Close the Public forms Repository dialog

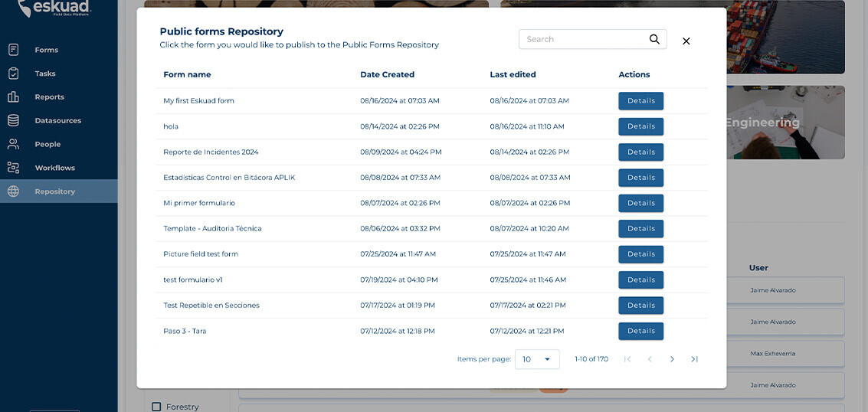[x=686, y=41]
